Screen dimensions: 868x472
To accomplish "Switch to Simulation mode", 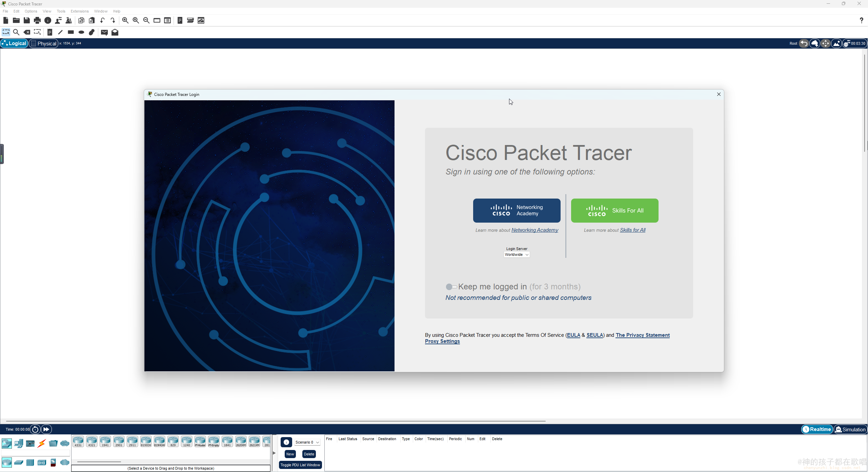I will tap(850, 429).
